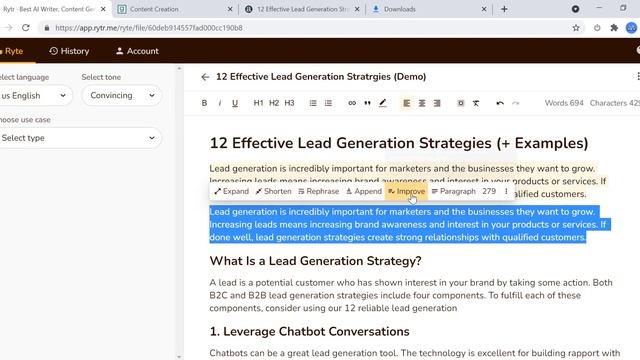Apply H2 heading style
This screenshot has height=360, width=640.
pyautogui.click(x=274, y=103)
